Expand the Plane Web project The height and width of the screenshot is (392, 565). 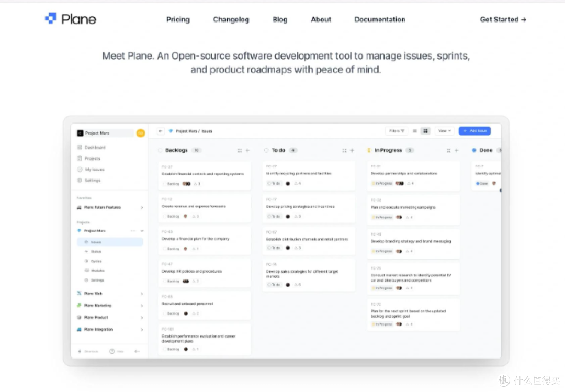pos(142,294)
